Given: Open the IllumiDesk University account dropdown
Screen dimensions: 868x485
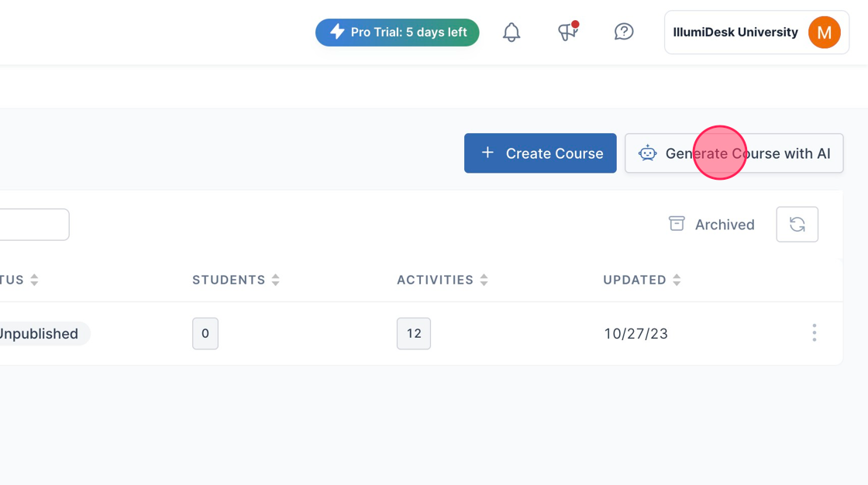Looking at the screenshot, I should click(x=756, y=32).
